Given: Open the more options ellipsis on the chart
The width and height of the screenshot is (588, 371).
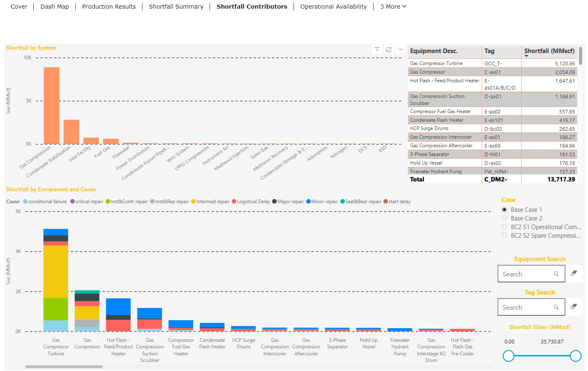Looking at the screenshot, I should coord(400,49).
